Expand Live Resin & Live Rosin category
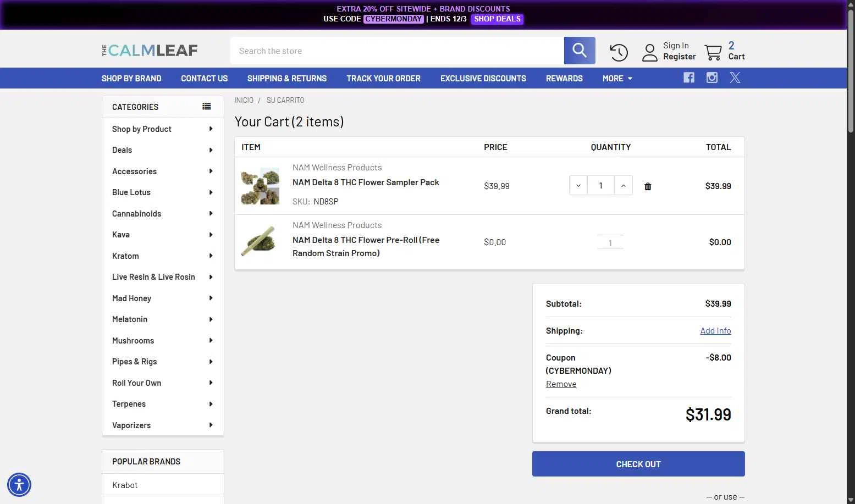The height and width of the screenshot is (504, 855). [211, 277]
